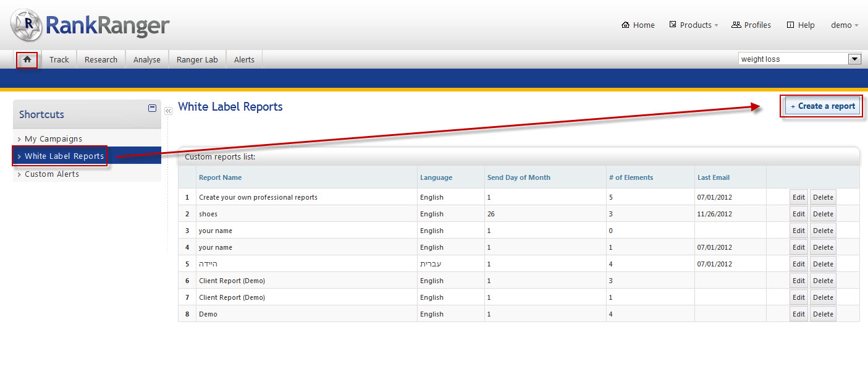Screen dimensions: 868x374
Task: Open the Track menu tab
Action: (59, 60)
